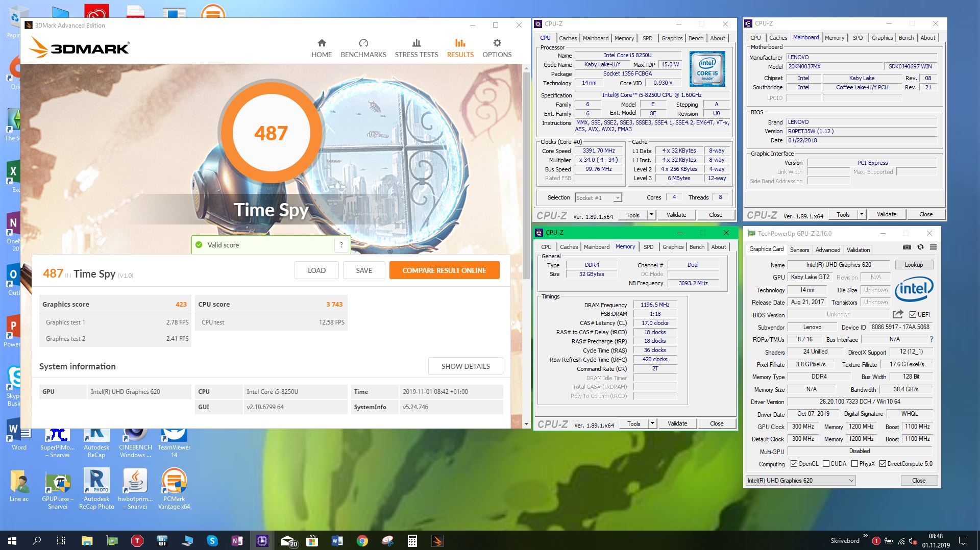The width and height of the screenshot is (980, 550).
Task: Click the valid score help question mark
Action: pyautogui.click(x=341, y=245)
